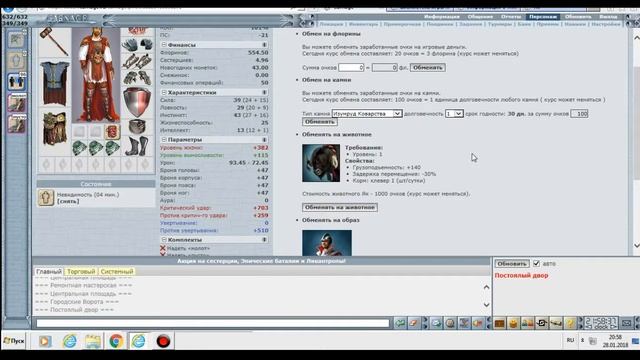Click scroll-down arrow of main page scrollbar
The image size is (640, 360).
[x=636, y=246]
